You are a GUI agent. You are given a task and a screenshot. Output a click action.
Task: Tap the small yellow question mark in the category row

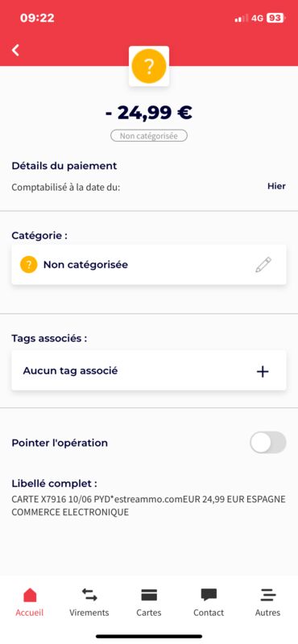pyautogui.click(x=29, y=265)
